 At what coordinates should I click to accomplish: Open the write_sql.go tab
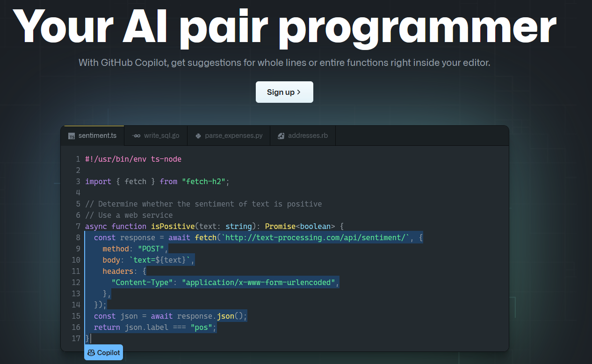(156, 136)
